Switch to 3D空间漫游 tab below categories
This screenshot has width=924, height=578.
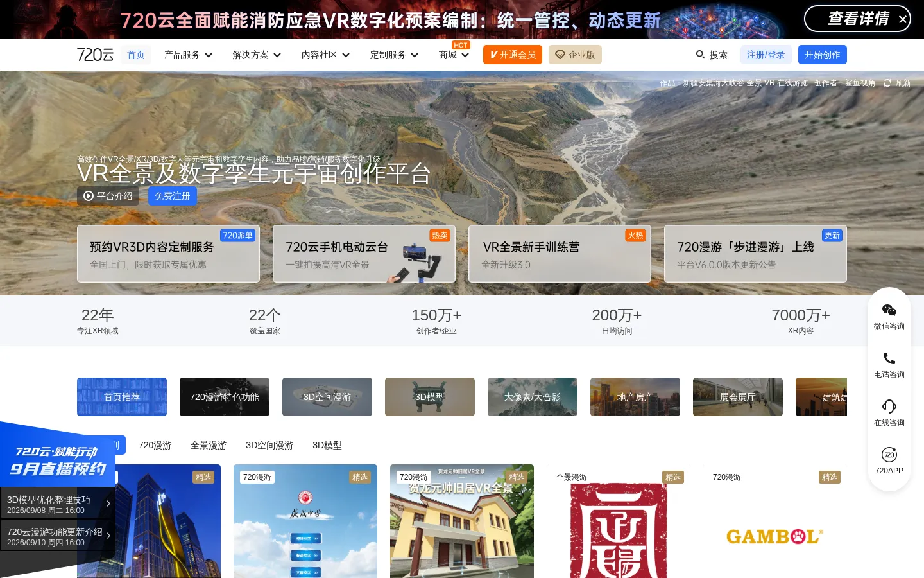[269, 445]
